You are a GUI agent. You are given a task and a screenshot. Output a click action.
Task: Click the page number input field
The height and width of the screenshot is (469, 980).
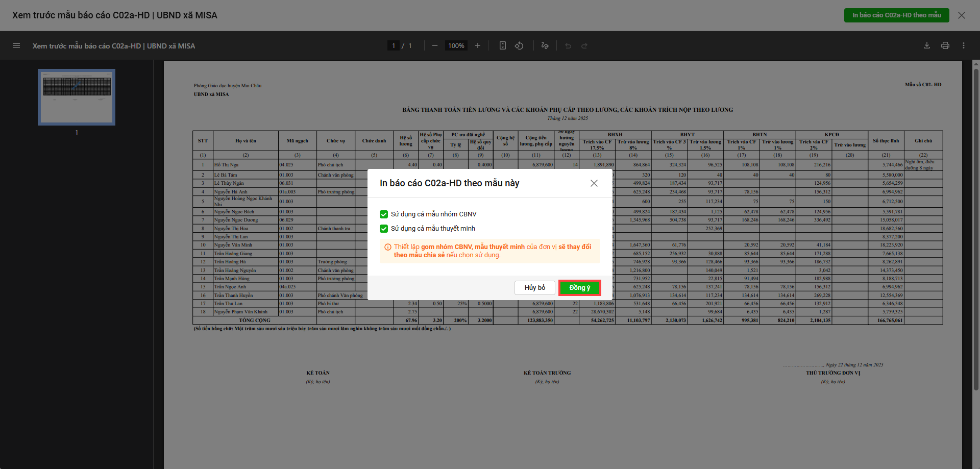coord(394,46)
